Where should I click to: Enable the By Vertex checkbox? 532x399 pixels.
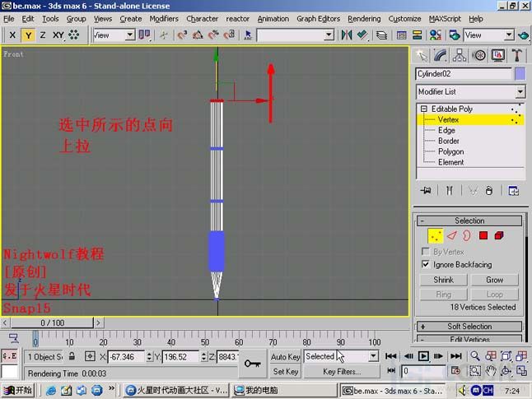pyautogui.click(x=425, y=252)
